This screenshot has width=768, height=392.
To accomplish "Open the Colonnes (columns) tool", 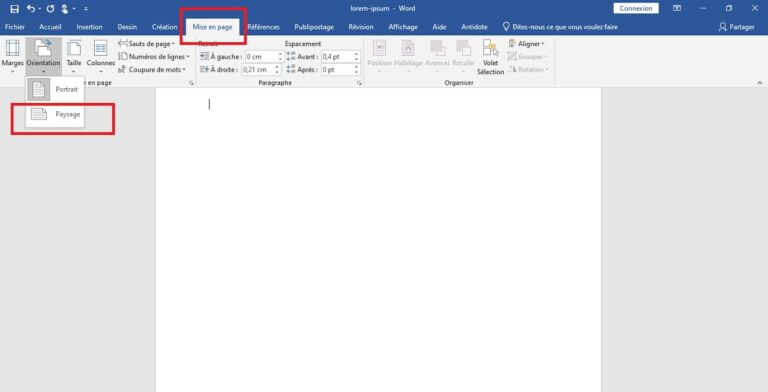I will coord(100,56).
